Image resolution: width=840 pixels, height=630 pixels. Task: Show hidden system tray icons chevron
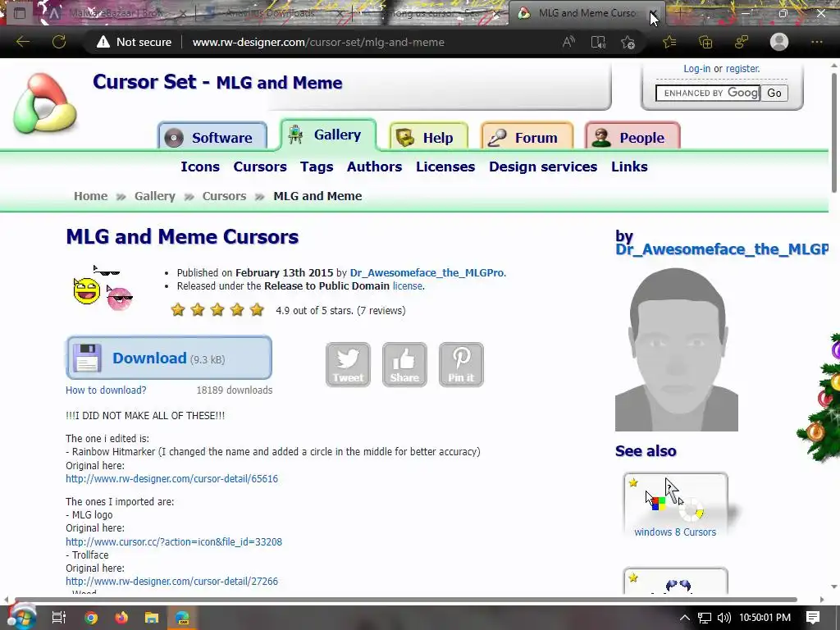pyautogui.click(x=685, y=618)
